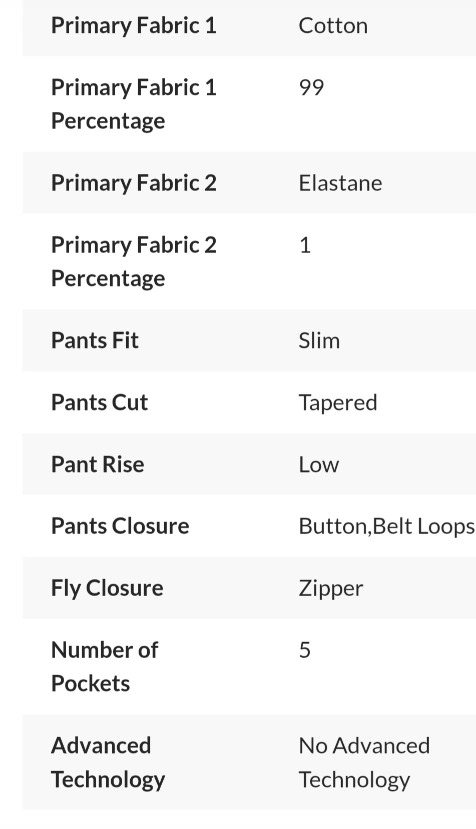Click the Pants Cut label

[x=99, y=402]
